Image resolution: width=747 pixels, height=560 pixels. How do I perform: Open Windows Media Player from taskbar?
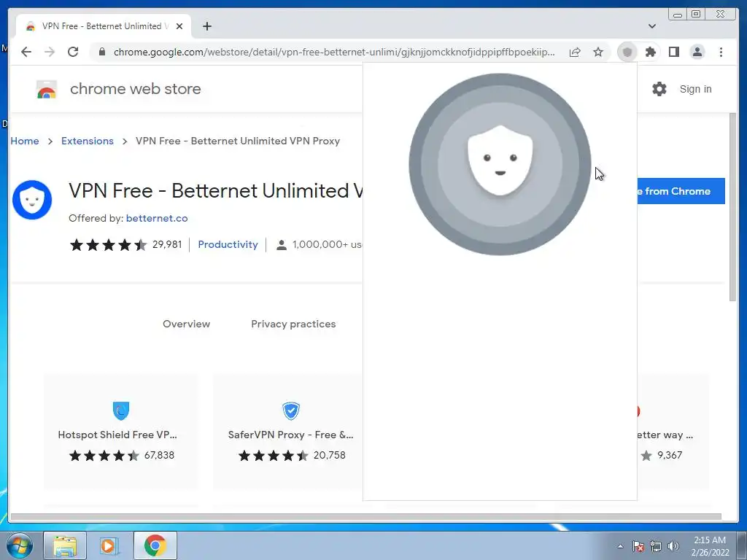tap(109, 545)
